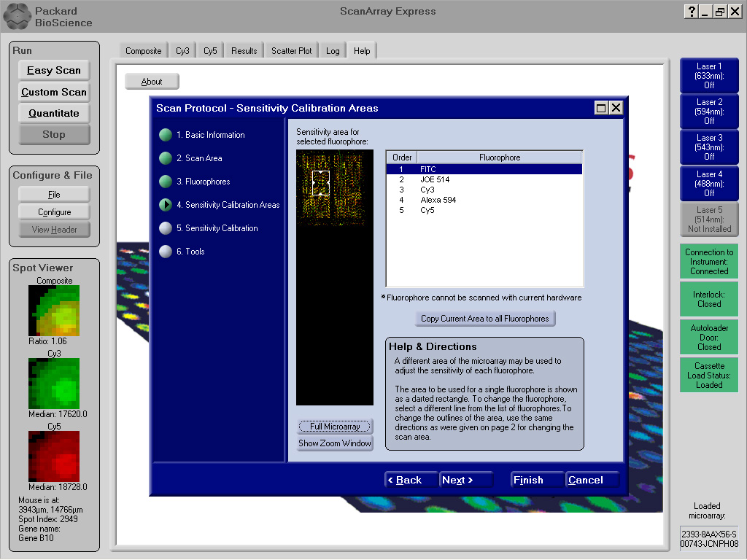Open 6. Tools step label

pos(190,252)
